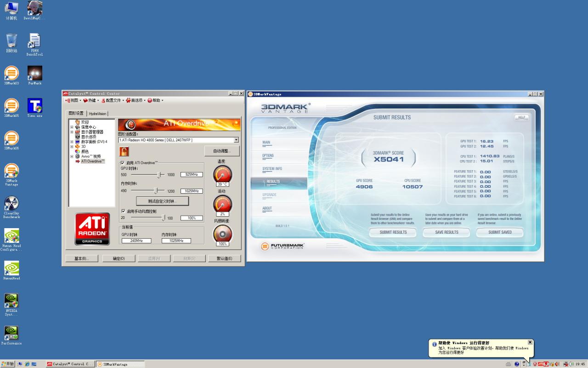Click the fan speed gauge

tap(222, 234)
